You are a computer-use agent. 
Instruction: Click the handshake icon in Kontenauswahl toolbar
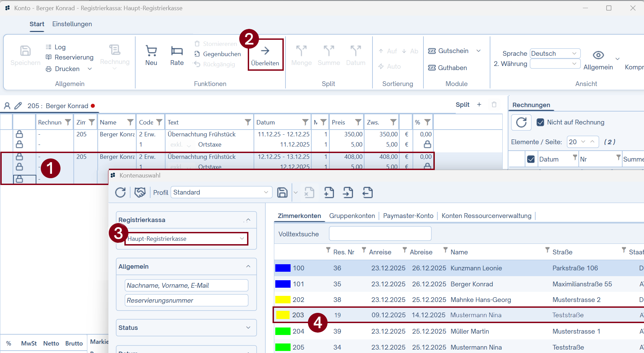[x=140, y=192]
